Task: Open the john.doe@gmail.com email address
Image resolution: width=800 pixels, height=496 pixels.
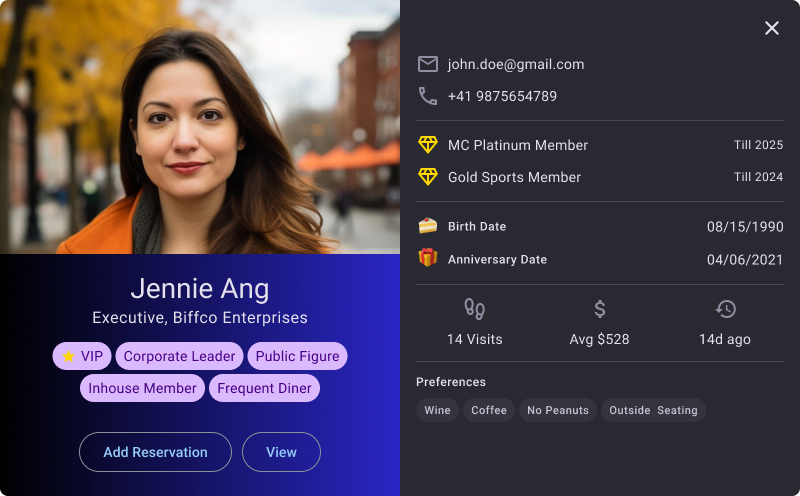Action: pos(516,64)
